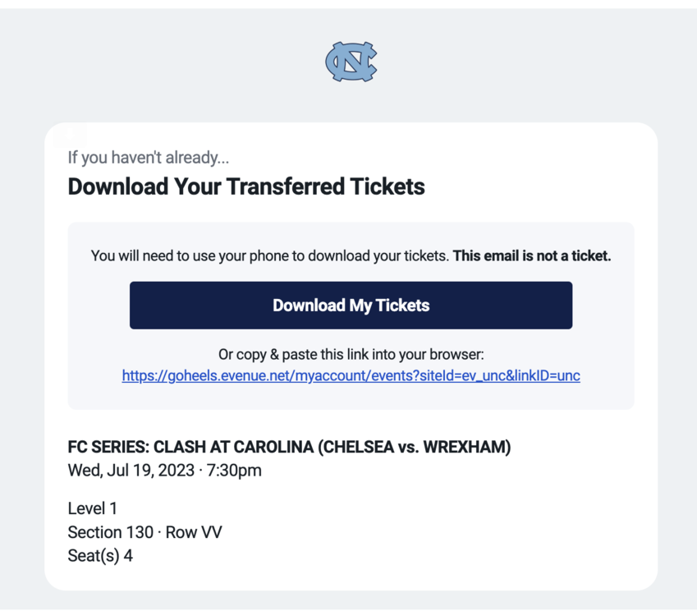697x616 pixels.
Task: Click the word "browser:" above the link
Action: 456,355
